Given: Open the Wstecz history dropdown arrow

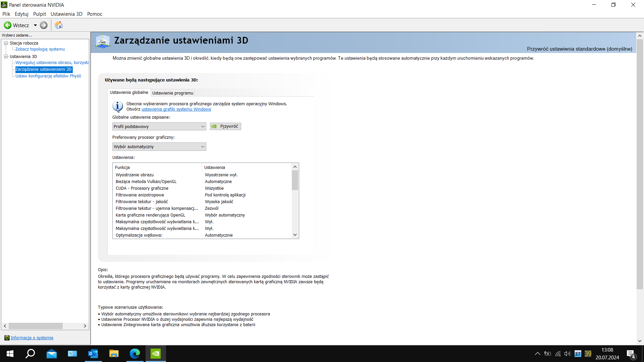Looking at the screenshot, I should click(35, 25).
